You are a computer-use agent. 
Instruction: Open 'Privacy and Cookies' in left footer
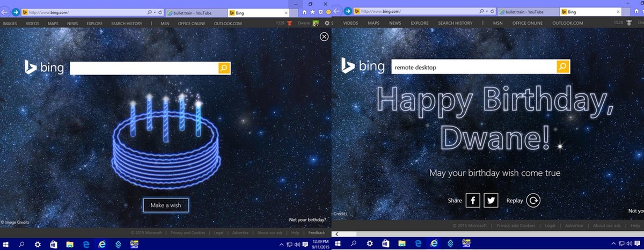188,233
